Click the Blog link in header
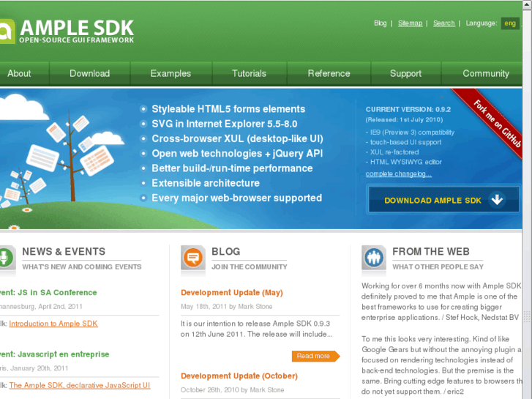Viewport: 532px width, 399px height. coord(381,23)
